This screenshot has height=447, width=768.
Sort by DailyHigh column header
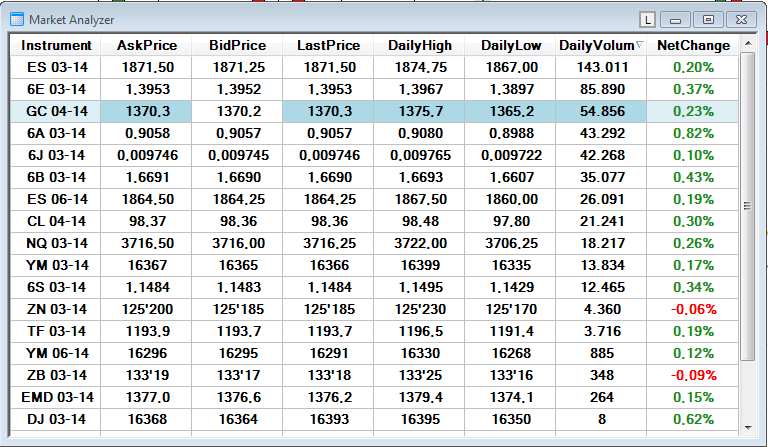click(x=419, y=46)
